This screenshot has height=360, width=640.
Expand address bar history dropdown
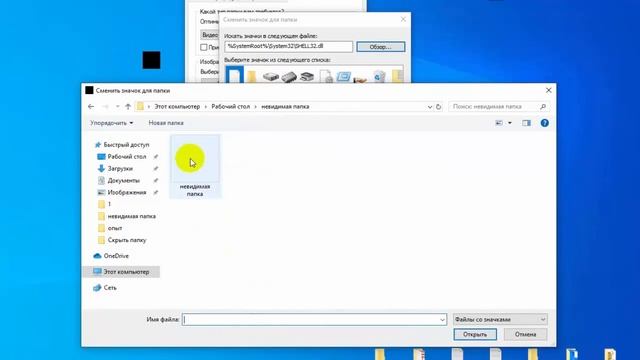click(430, 107)
